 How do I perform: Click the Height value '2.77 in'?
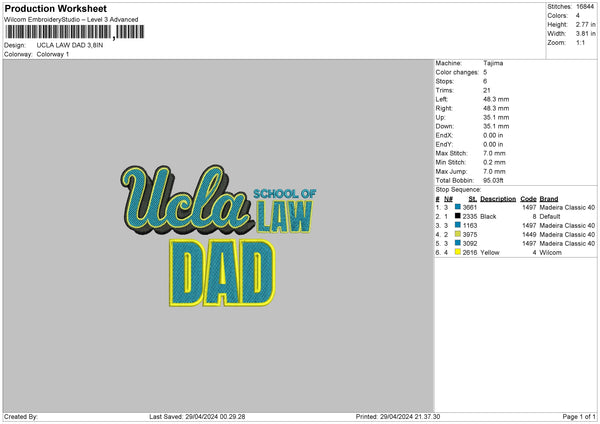pos(586,24)
